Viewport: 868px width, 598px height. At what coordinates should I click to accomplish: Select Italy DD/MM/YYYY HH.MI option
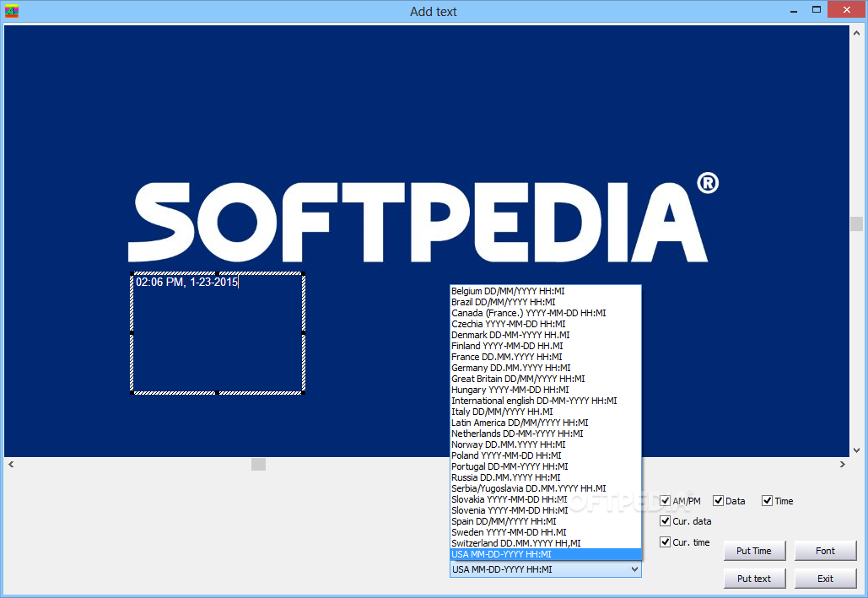545,412
